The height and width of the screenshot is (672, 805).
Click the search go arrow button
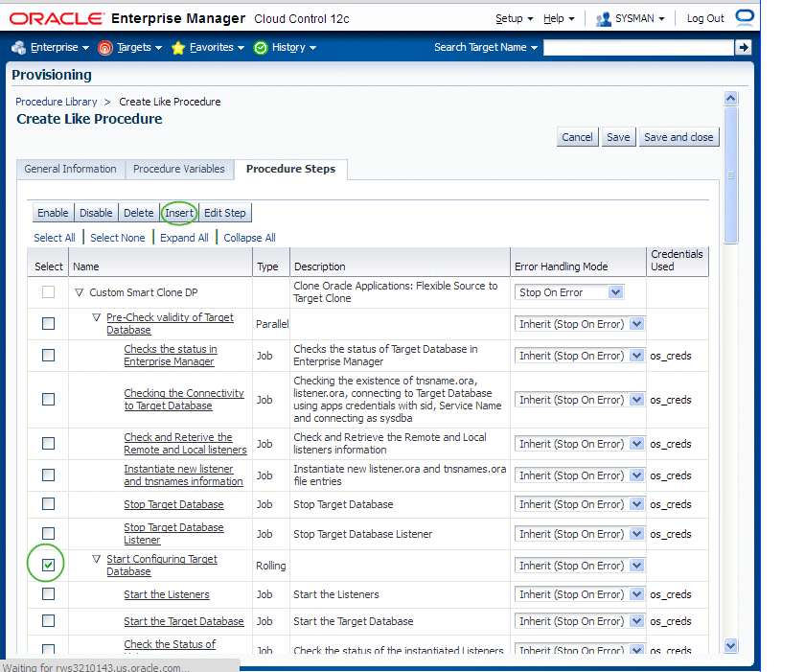[743, 47]
